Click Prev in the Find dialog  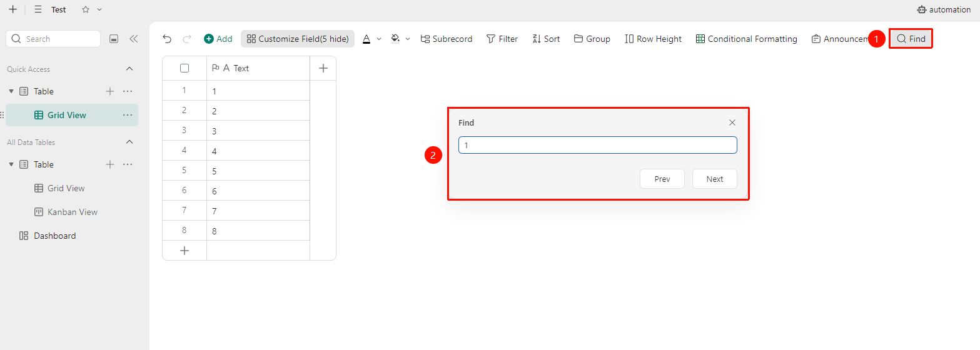pyautogui.click(x=662, y=179)
